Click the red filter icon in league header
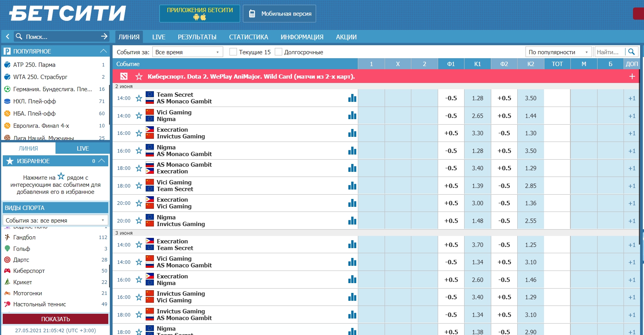The width and height of the screenshot is (644, 335). point(124,77)
